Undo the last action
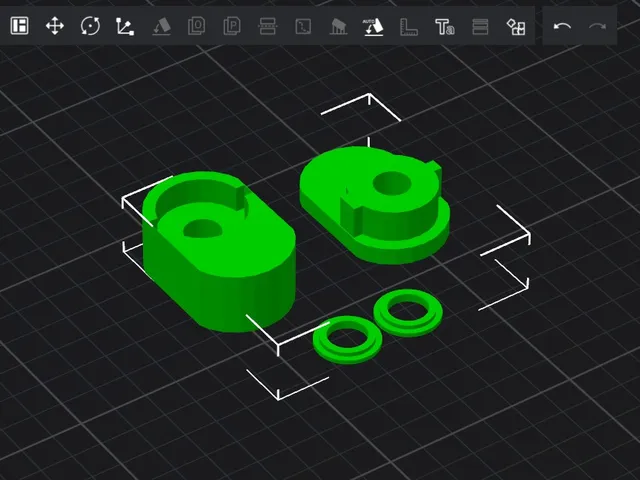 [562, 27]
